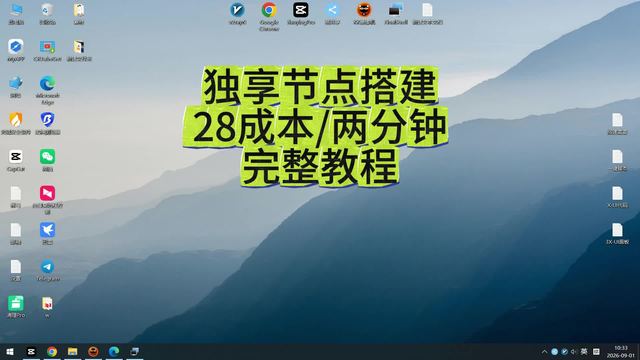The height and width of the screenshot is (360, 640).
Task: Open the white CapCut desktop shortcut
Action: (16, 160)
